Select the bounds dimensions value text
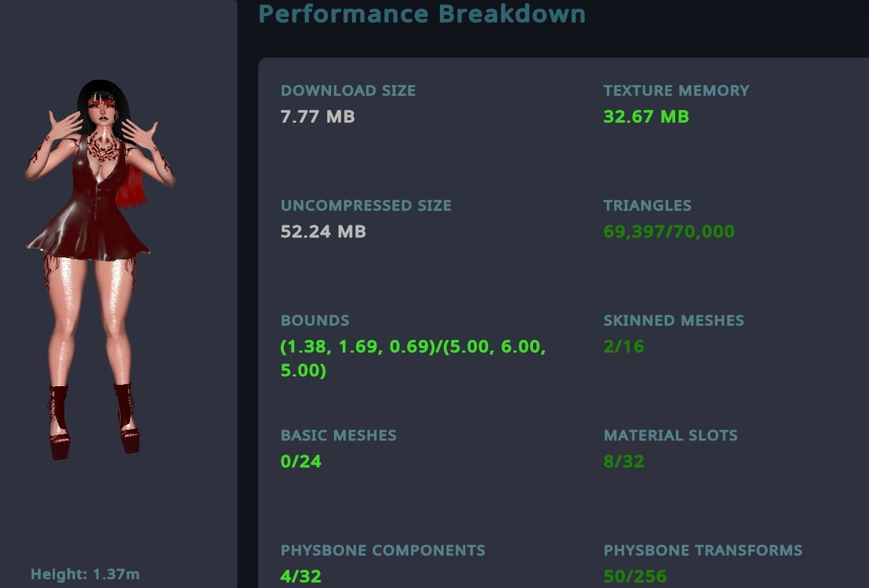 click(413, 358)
